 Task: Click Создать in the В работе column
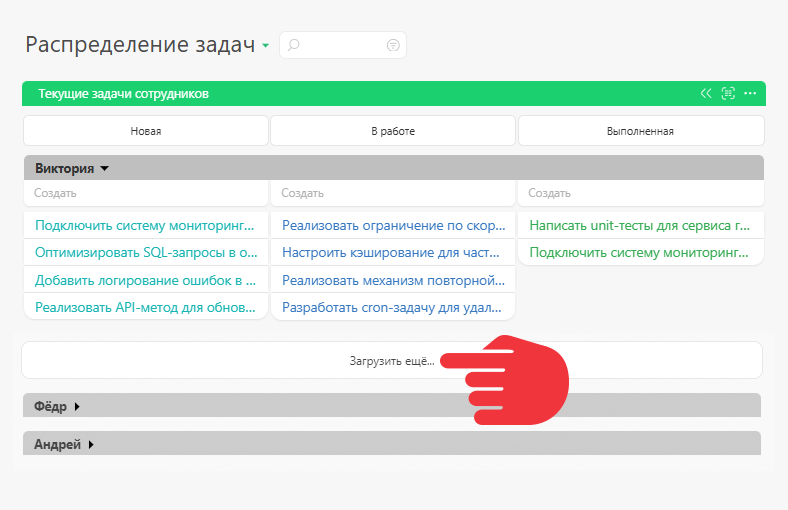(x=393, y=193)
